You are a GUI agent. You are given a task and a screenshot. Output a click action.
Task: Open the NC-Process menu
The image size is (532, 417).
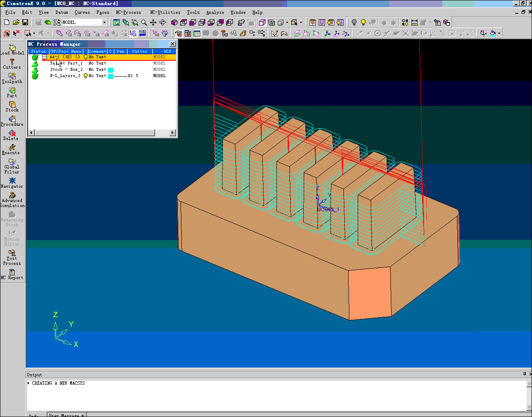click(129, 12)
